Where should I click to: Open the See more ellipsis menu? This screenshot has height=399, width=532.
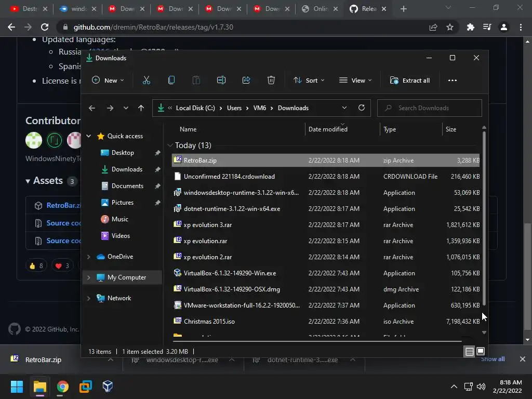point(453,81)
